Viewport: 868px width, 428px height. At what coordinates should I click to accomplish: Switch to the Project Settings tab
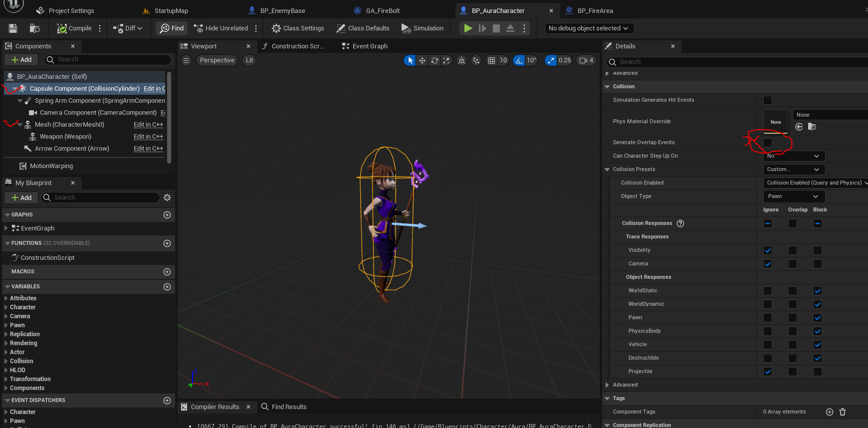71,10
